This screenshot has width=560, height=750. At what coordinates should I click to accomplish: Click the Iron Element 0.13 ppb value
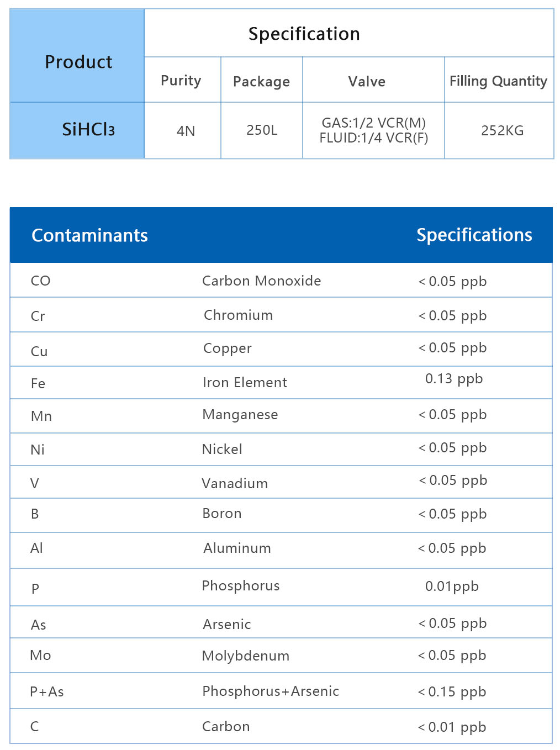coord(453,379)
